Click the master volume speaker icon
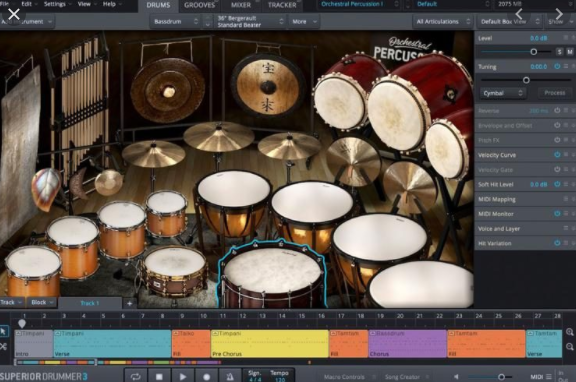576x382 pixels. [x=456, y=377]
